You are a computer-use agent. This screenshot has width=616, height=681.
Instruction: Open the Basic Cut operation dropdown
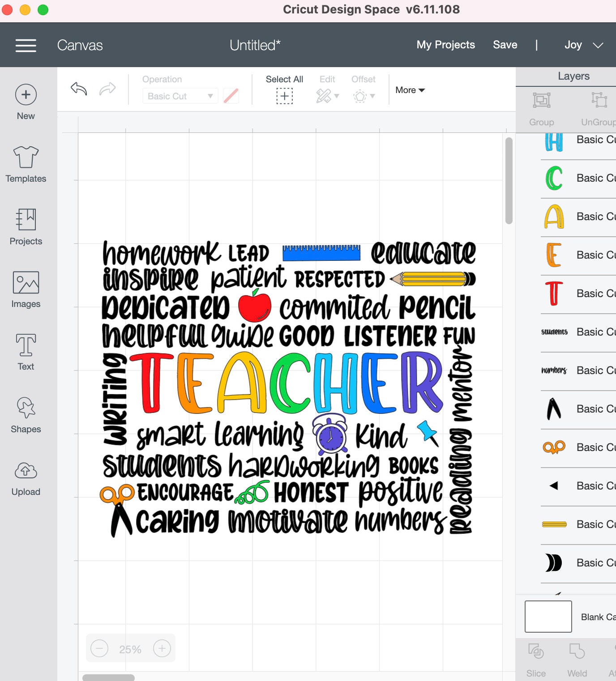pos(180,96)
